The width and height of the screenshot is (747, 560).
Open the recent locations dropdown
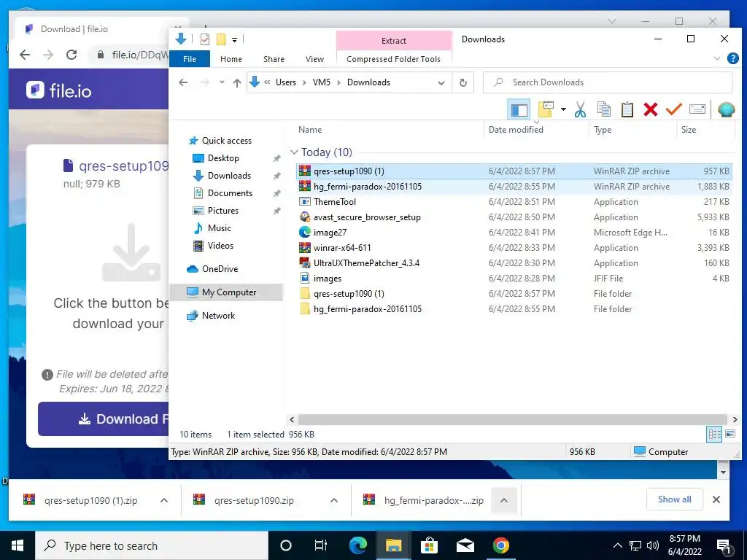[222, 82]
